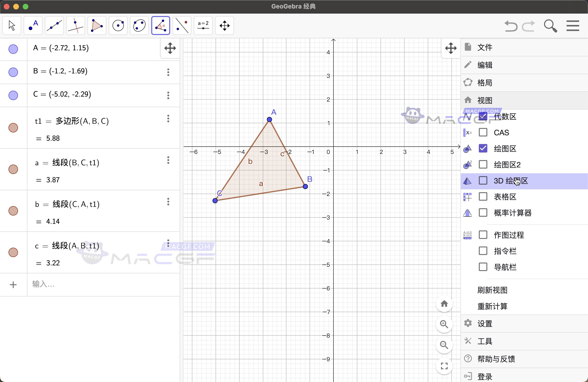Select the Move Graphics View tool
Screen dimensions: 588x382
pos(224,25)
